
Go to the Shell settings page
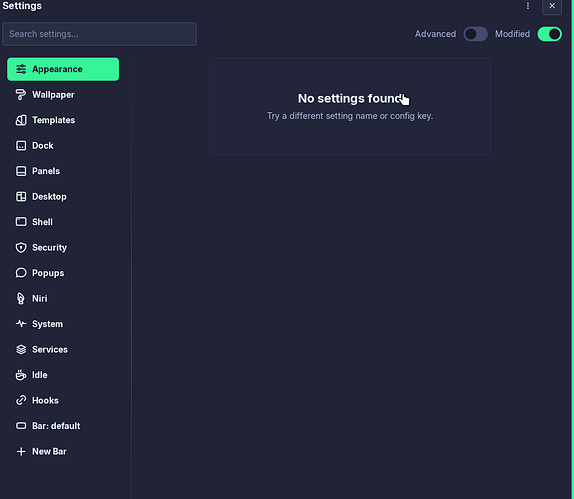tap(63, 222)
